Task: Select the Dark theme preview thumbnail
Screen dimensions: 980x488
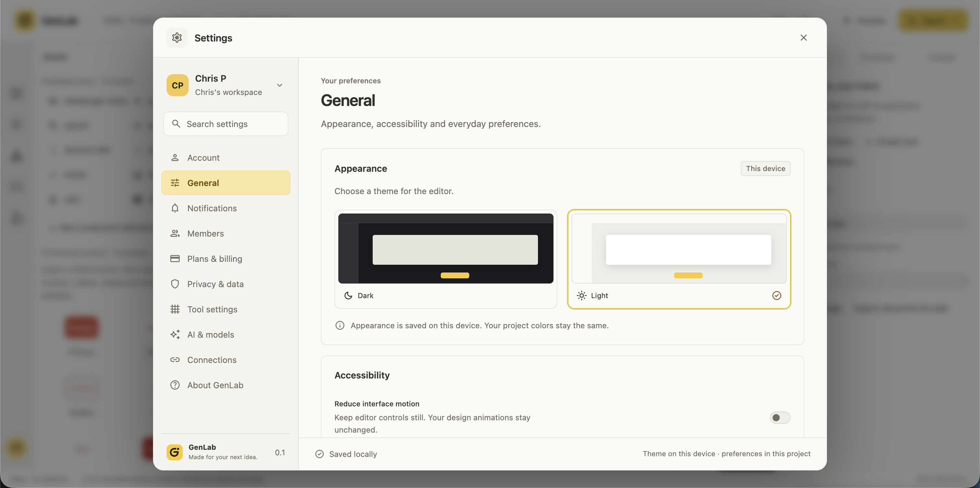Action: [446, 248]
